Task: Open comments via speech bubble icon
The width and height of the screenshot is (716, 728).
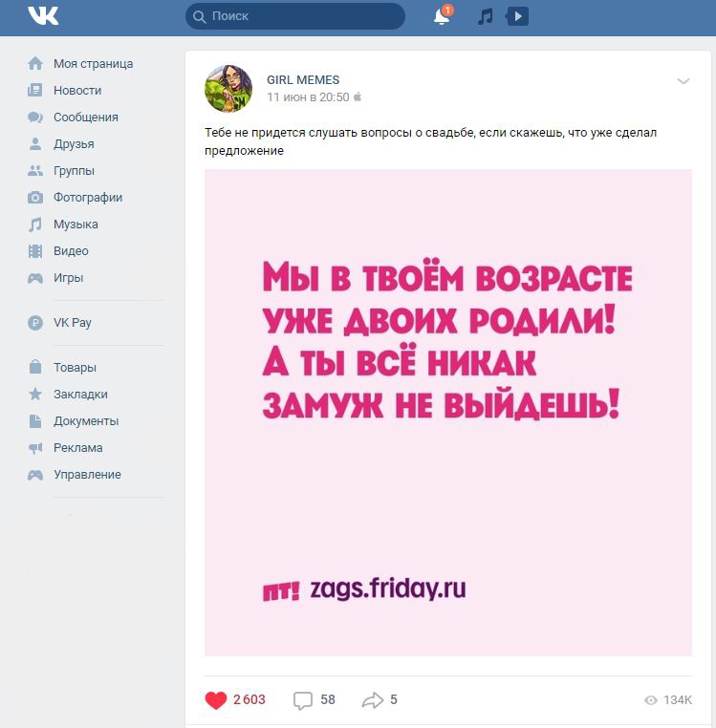Action: pos(302,700)
